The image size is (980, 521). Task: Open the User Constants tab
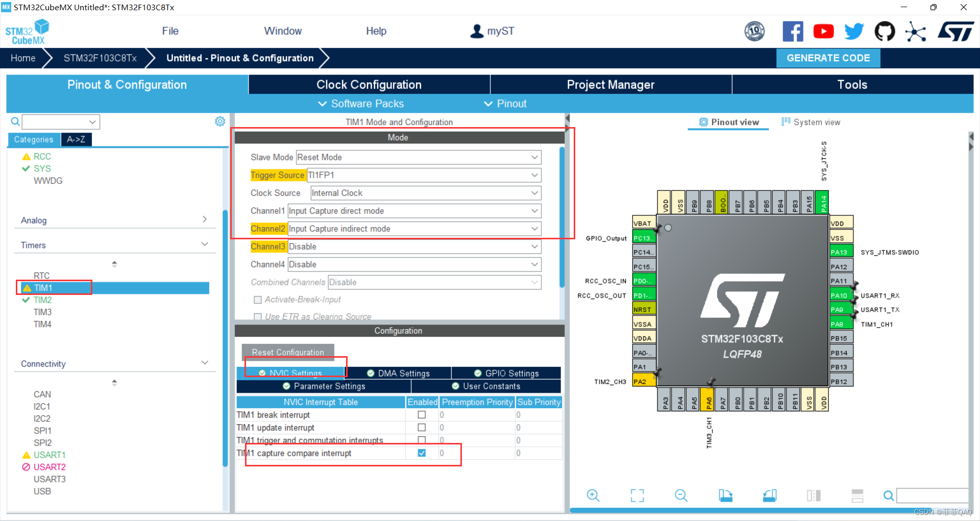pos(486,386)
